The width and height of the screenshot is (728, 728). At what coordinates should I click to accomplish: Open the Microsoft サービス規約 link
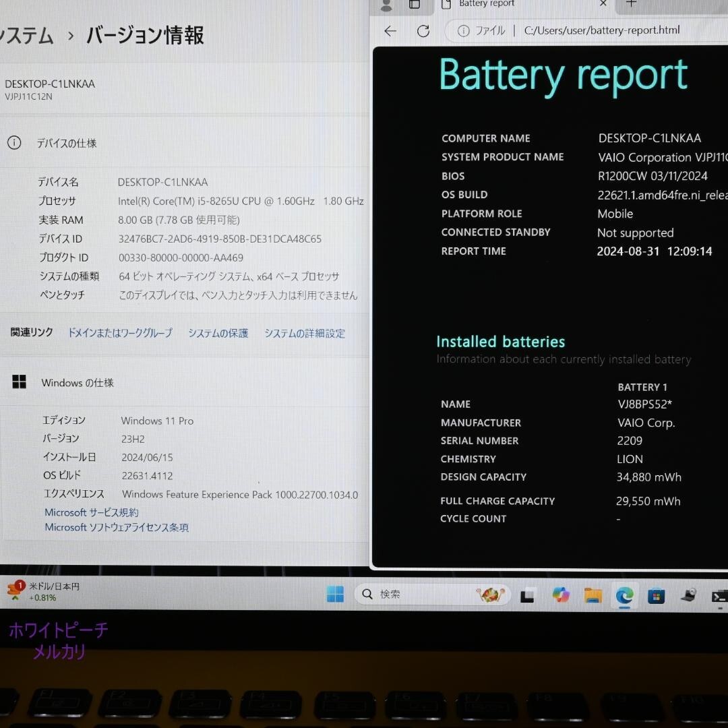tap(92, 512)
